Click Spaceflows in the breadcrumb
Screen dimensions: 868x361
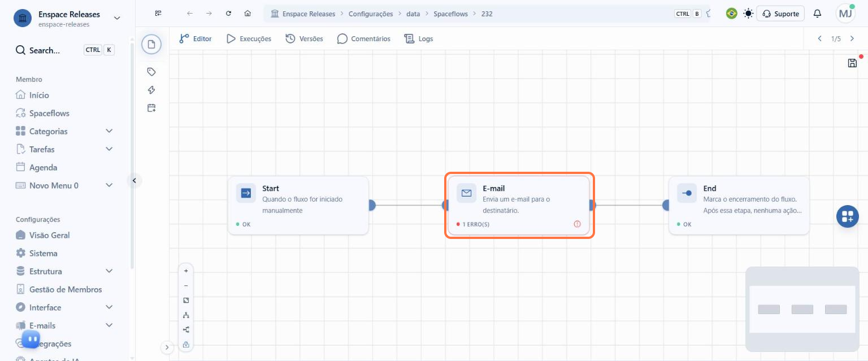coord(450,14)
